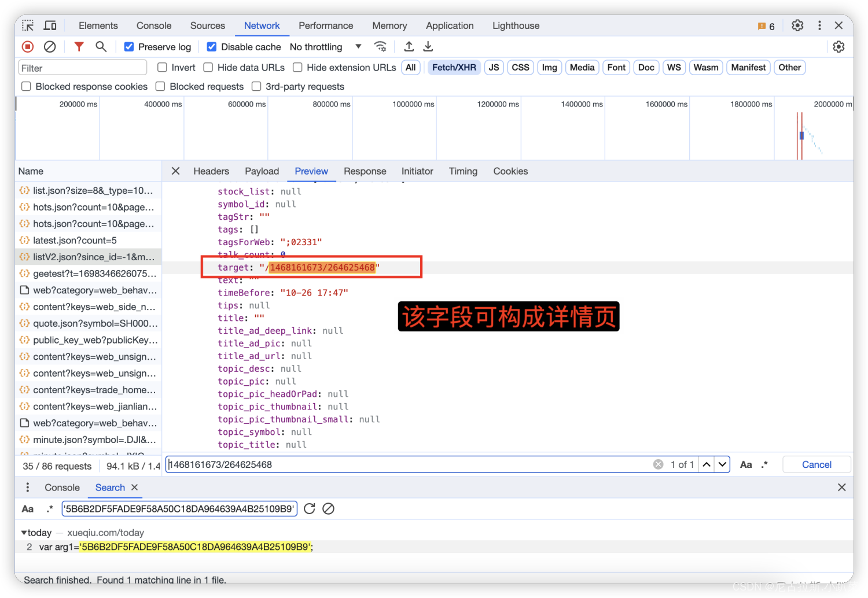Viewport: 868px width, 598px height.
Task: Uncheck Preserve log checkbox
Action: pos(129,47)
